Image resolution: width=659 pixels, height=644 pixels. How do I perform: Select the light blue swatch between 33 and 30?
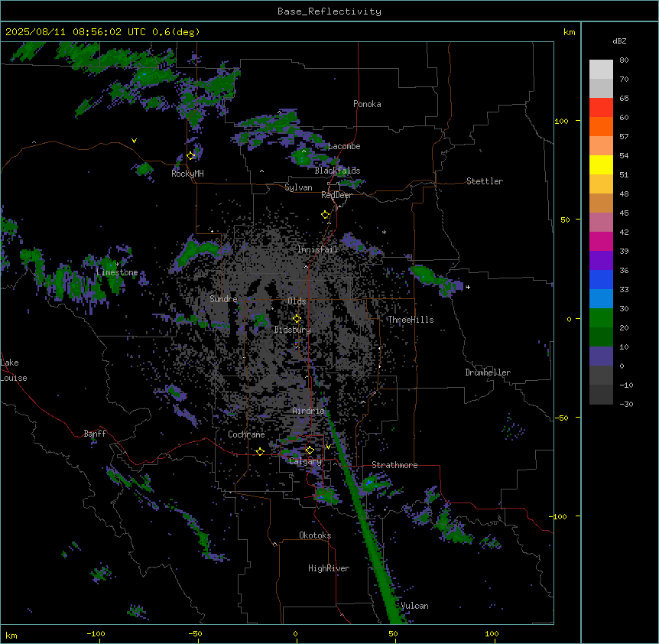[x=601, y=299]
